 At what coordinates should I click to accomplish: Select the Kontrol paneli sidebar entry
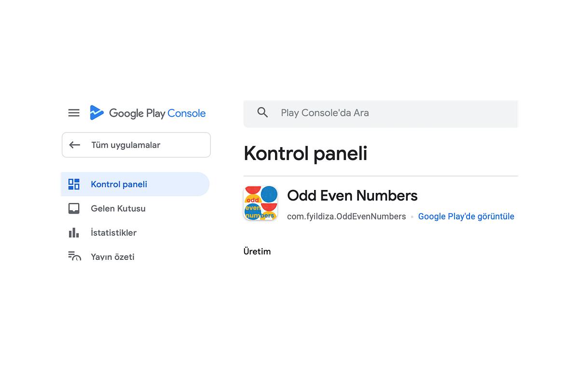(x=119, y=184)
